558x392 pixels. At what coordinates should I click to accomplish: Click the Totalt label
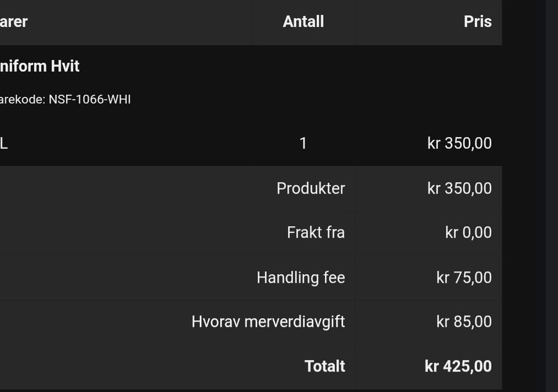click(x=324, y=366)
